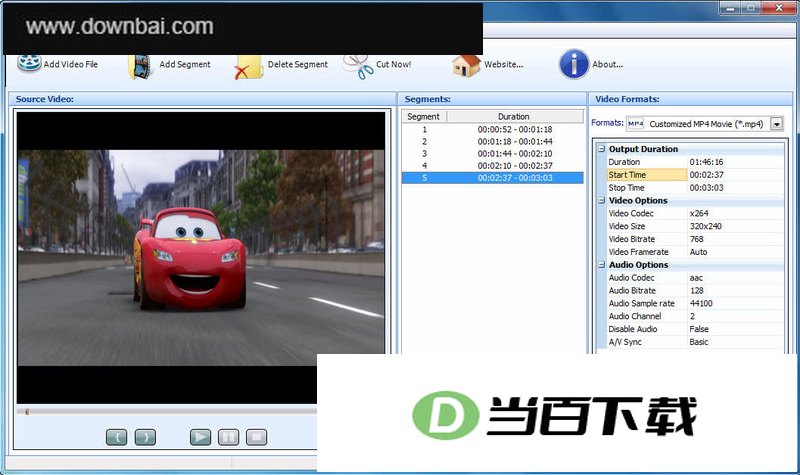This screenshot has height=475, width=800.
Task: Play the source video
Action: 201,437
